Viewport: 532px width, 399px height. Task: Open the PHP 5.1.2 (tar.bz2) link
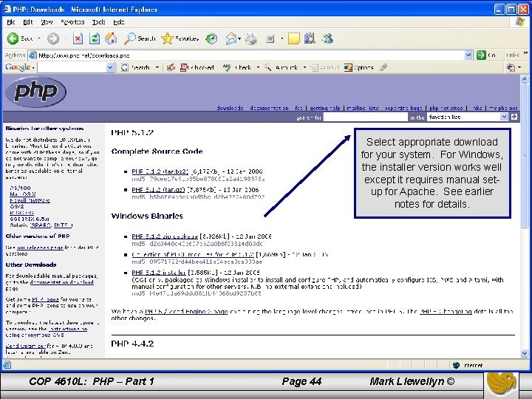[x=160, y=171]
